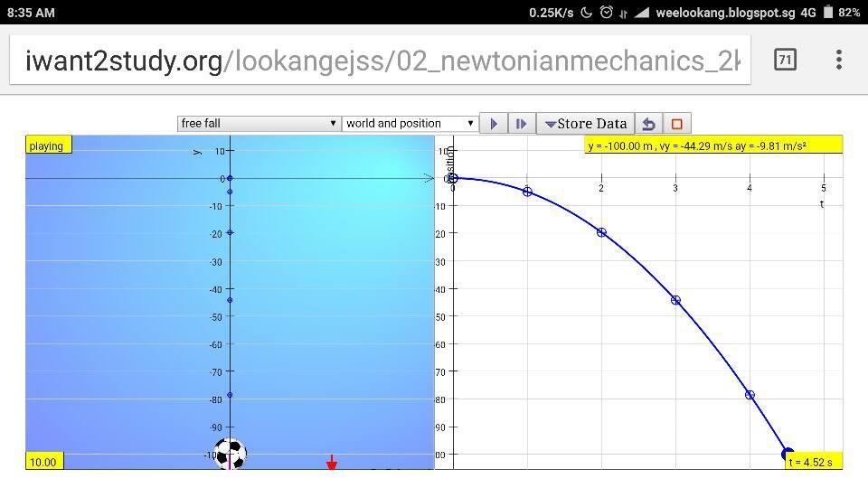Open the Store Data menu

(585, 124)
